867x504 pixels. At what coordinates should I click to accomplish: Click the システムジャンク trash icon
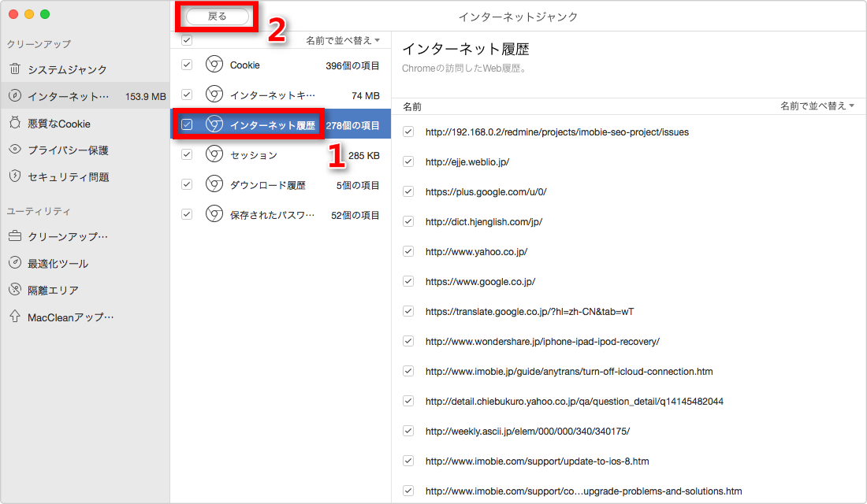15,69
